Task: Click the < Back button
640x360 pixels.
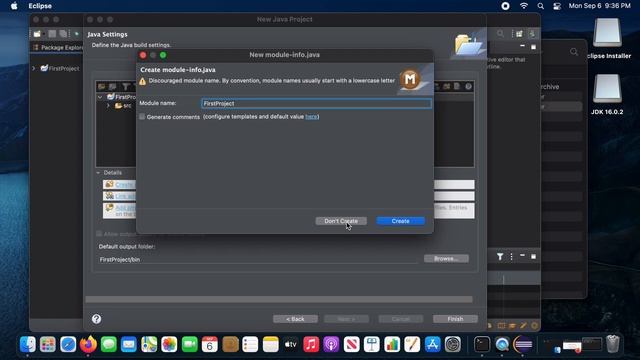Action: click(295, 319)
